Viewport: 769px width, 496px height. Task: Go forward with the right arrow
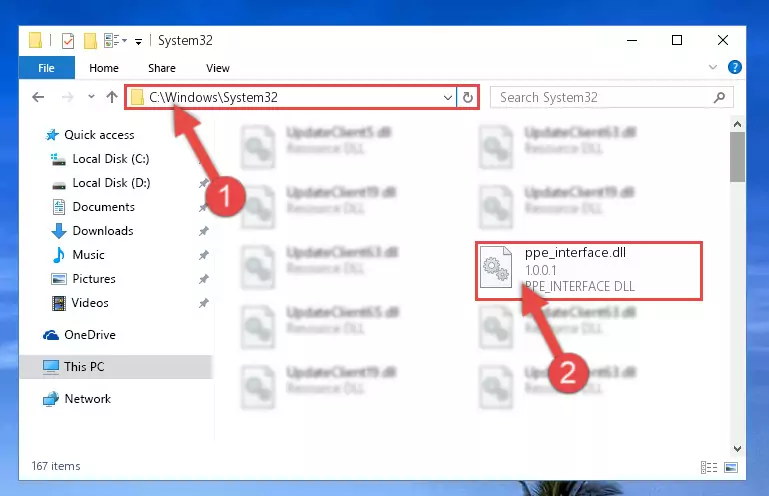click(x=68, y=97)
